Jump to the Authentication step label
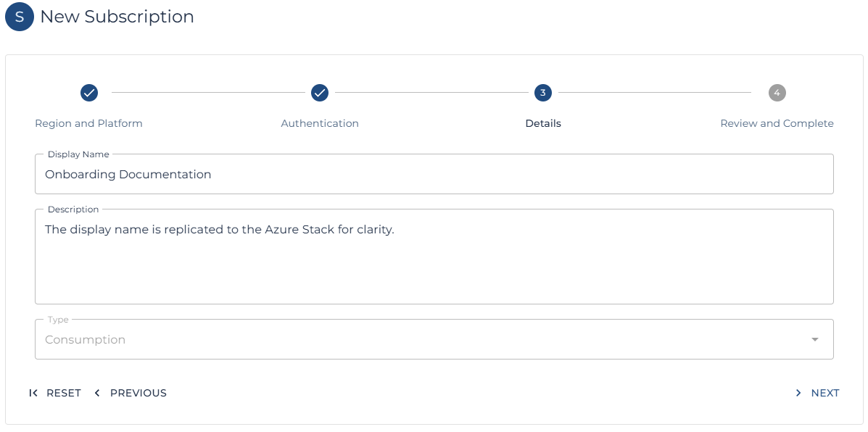 [320, 123]
